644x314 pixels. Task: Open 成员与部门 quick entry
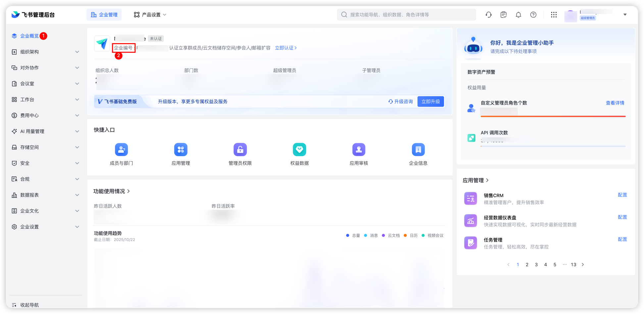(121, 154)
